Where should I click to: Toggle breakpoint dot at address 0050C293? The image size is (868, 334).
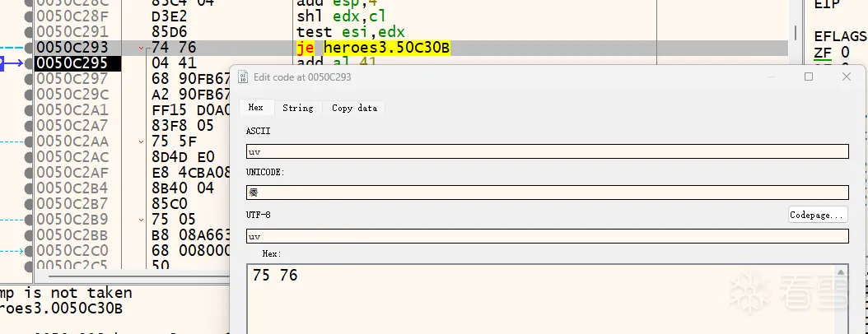click(x=30, y=48)
